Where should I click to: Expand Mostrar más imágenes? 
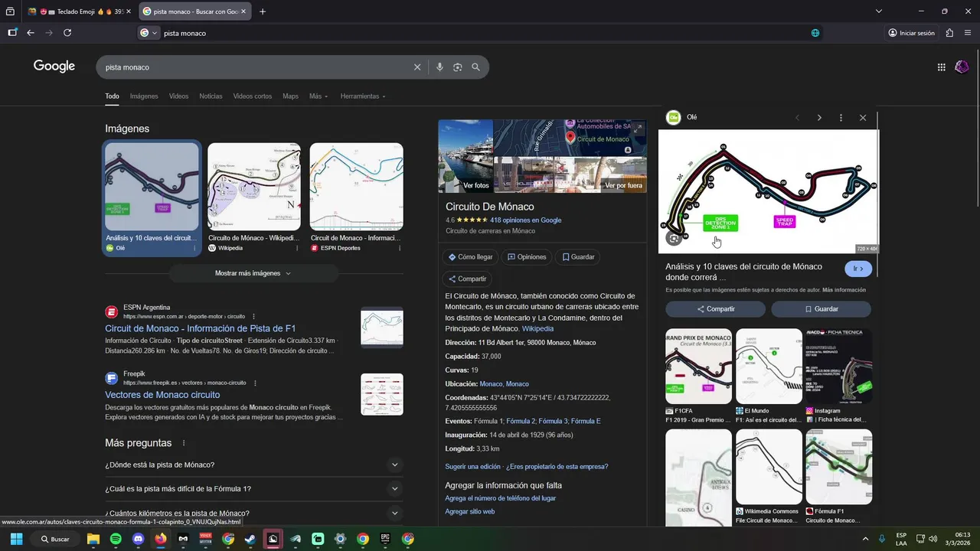pos(253,273)
